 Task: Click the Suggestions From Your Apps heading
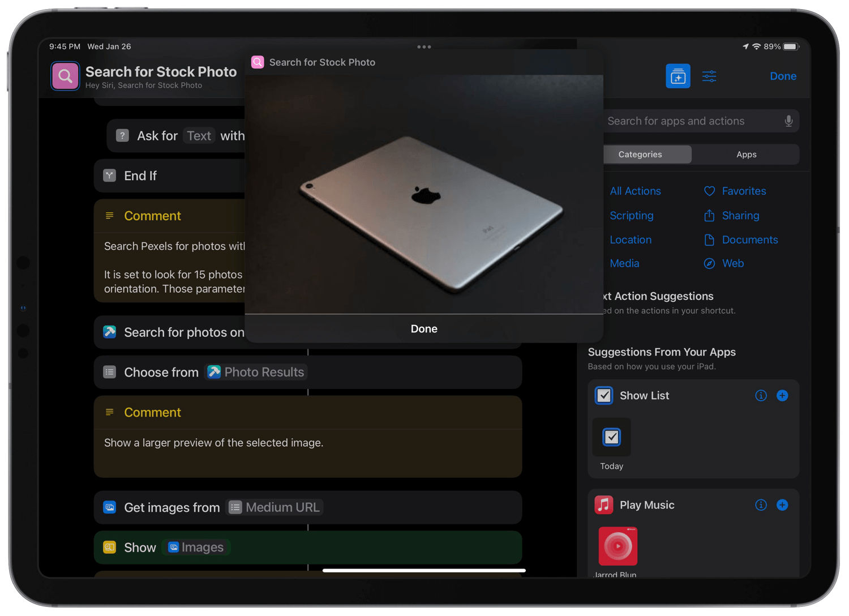(662, 352)
